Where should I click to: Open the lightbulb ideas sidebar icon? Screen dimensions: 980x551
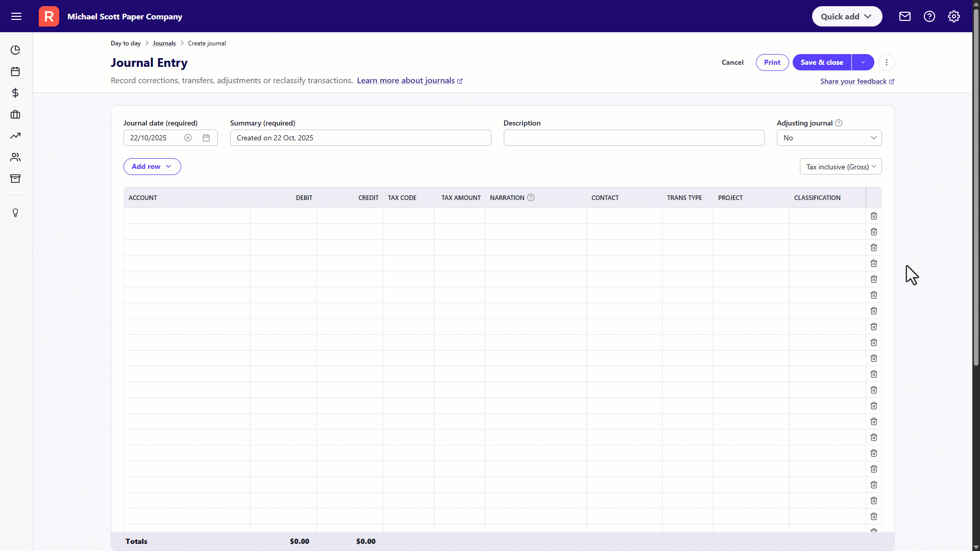15,213
